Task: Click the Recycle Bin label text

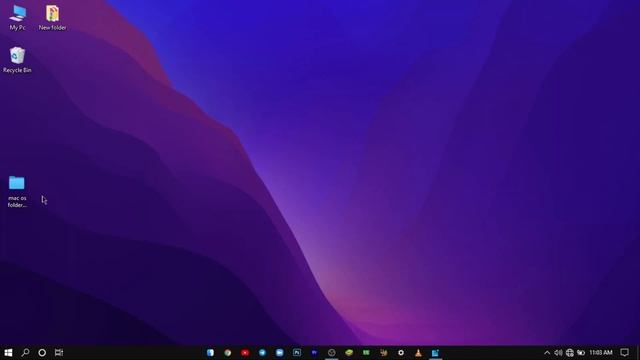Action: point(17,70)
